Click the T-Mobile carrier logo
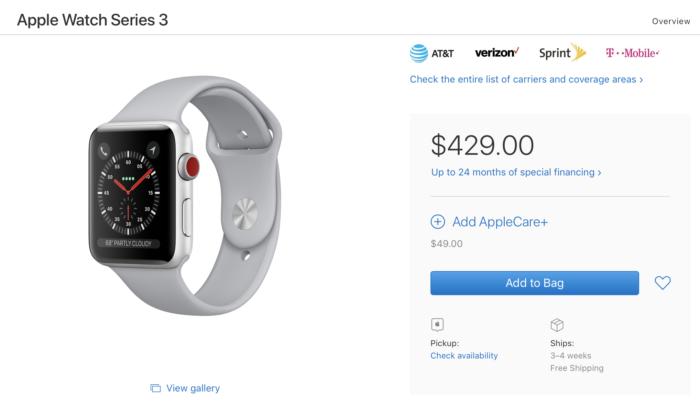The width and height of the screenshot is (700, 408). [x=632, y=53]
